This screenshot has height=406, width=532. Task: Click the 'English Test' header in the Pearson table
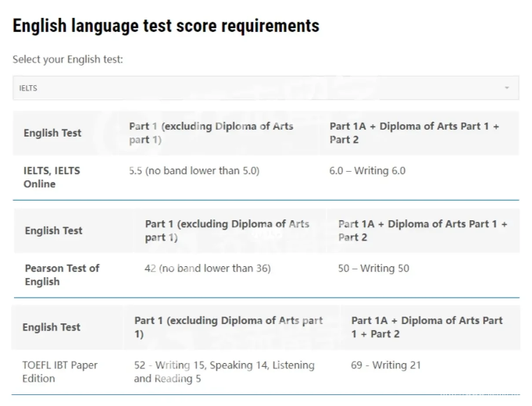[53, 230]
